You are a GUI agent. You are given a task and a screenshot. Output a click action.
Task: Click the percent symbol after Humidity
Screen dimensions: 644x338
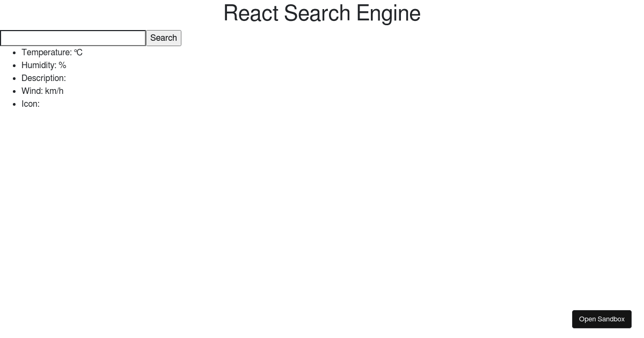pyautogui.click(x=63, y=65)
